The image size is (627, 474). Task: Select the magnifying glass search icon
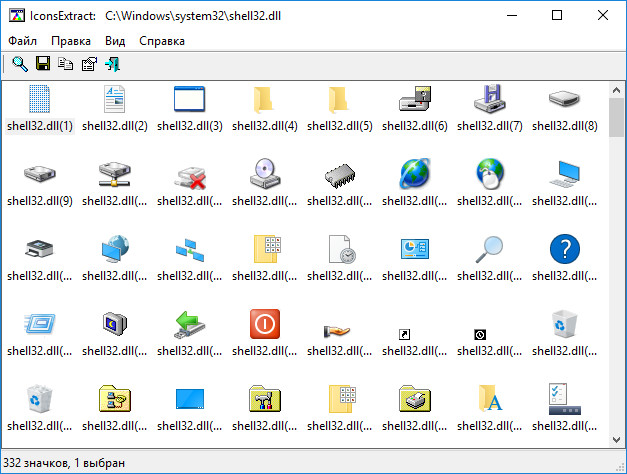click(x=490, y=249)
